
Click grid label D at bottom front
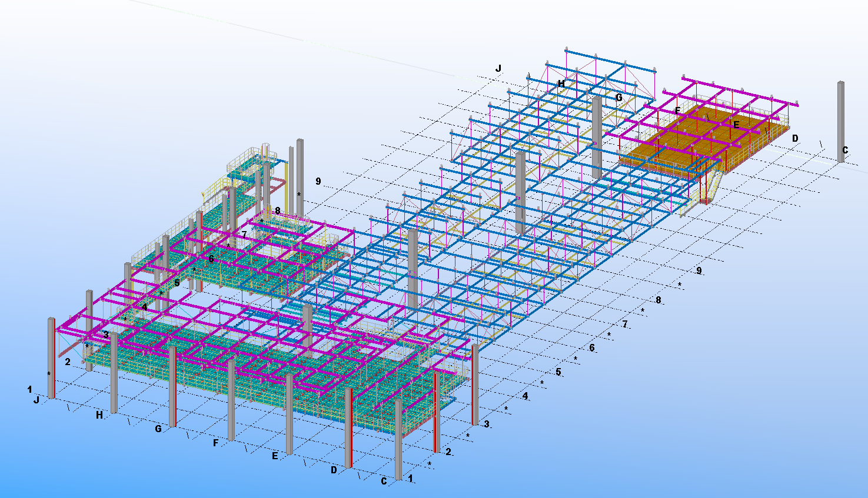click(334, 470)
